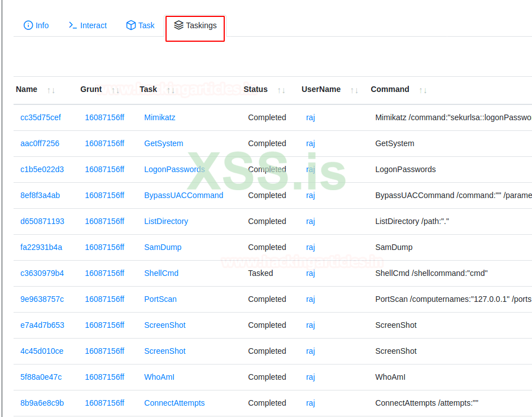Viewport: 532px width, 417px height.
Task: Open the ListDirectory task link
Action: point(166,221)
